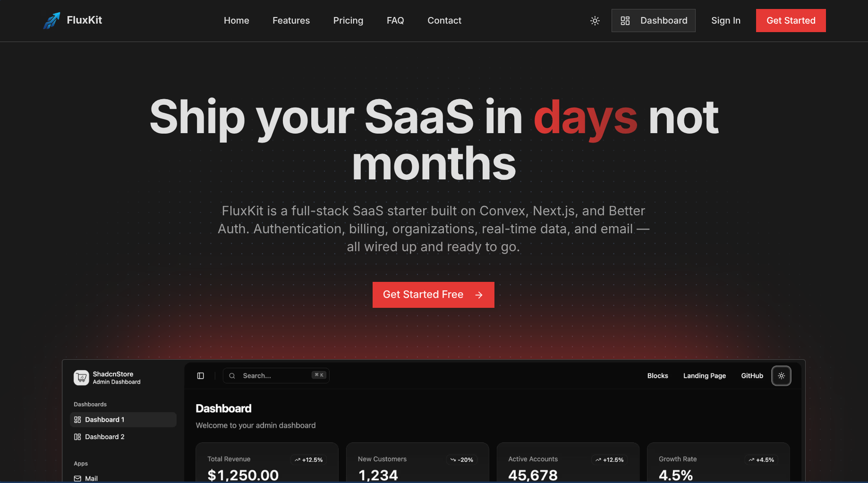Click Dashboard 2 layout icon
Image resolution: width=868 pixels, height=483 pixels.
coord(77,437)
